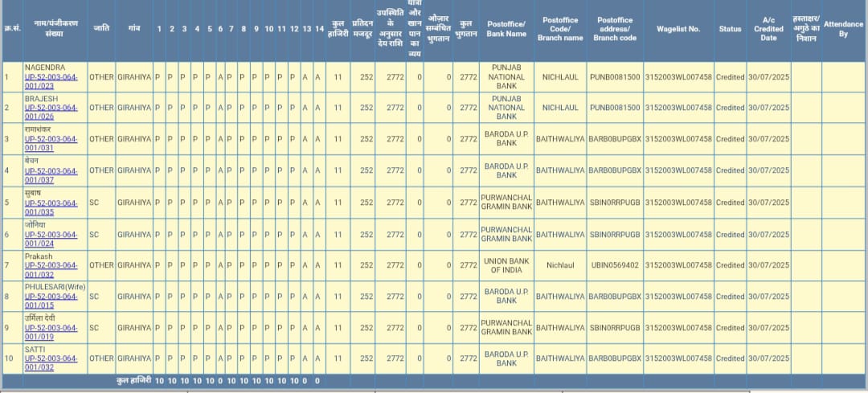
Task: Click the UBIN0569402 branch code cell
Action: (614, 265)
